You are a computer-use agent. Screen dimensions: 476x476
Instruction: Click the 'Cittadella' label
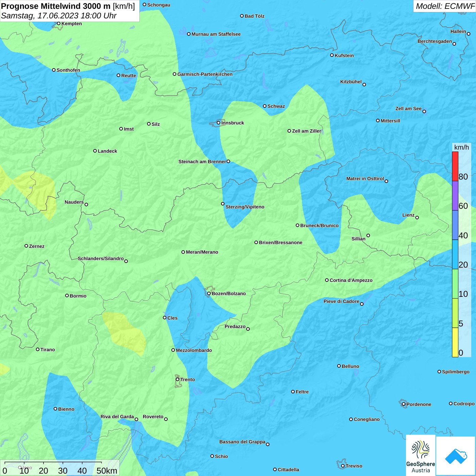pyautogui.click(x=288, y=470)
